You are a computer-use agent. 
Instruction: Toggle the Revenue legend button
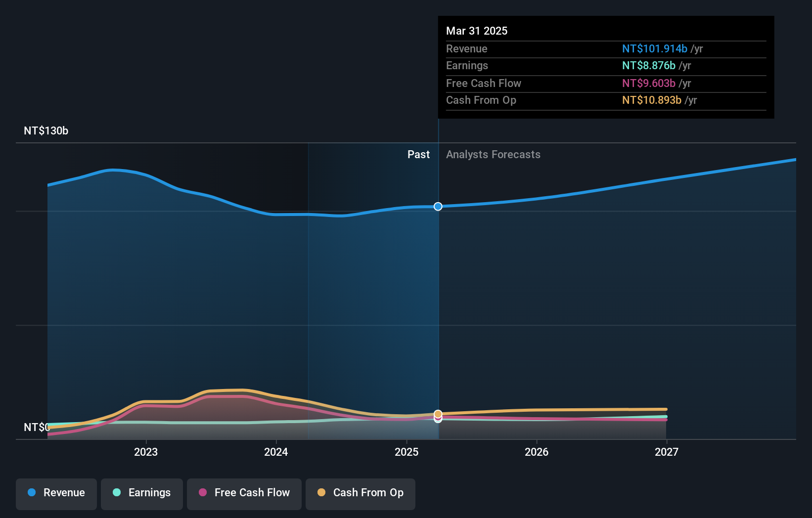tap(56, 494)
